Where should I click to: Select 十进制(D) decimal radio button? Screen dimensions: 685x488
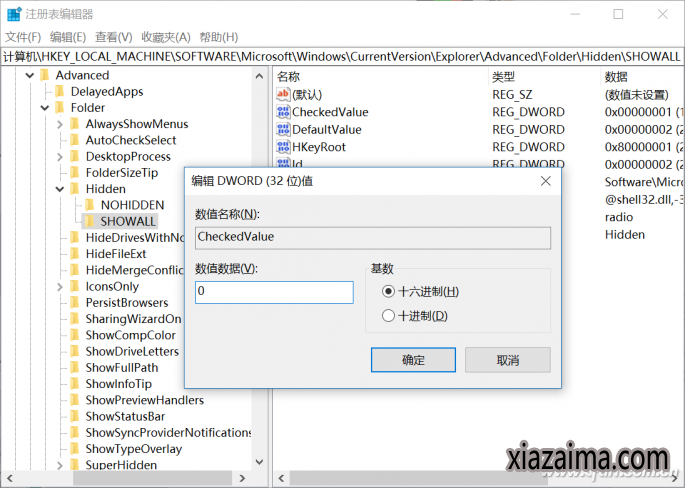coord(388,315)
